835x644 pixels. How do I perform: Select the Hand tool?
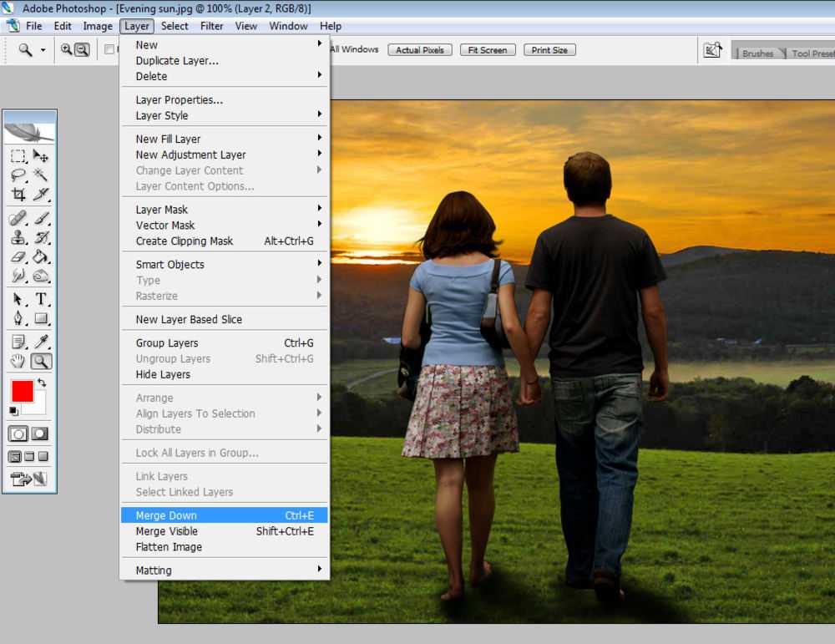coord(18,361)
